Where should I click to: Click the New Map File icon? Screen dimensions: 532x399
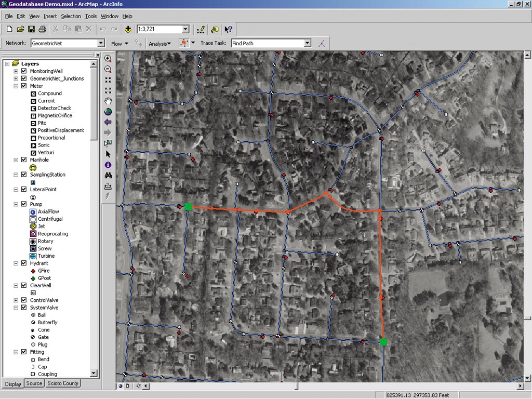click(x=9, y=29)
